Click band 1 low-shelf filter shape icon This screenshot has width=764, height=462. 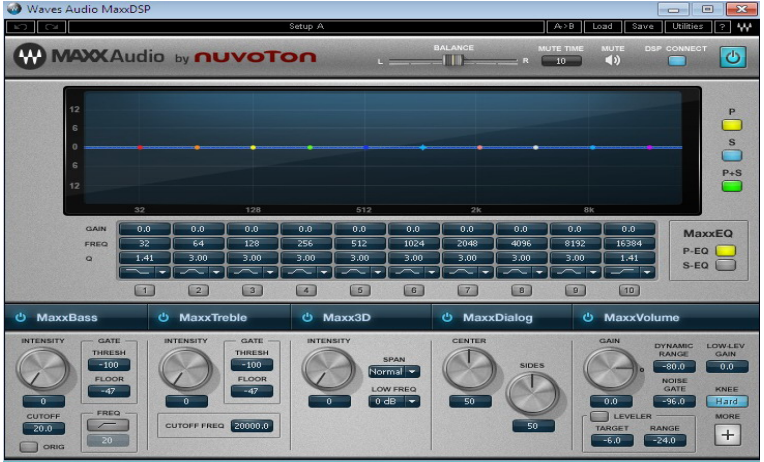coord(137,272)
